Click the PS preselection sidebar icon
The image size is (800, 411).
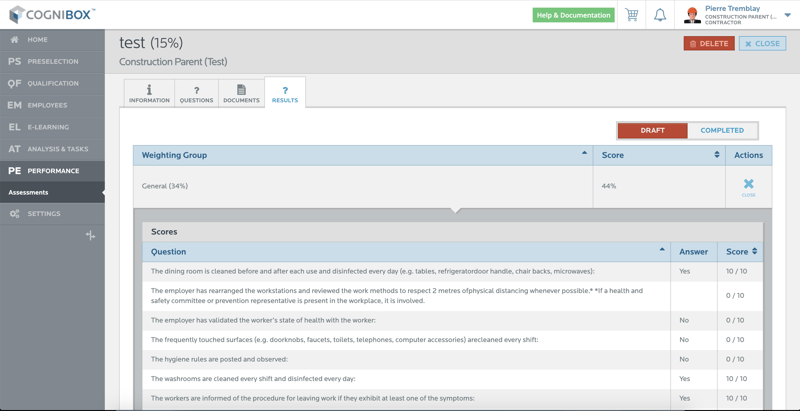coord(14,62)
